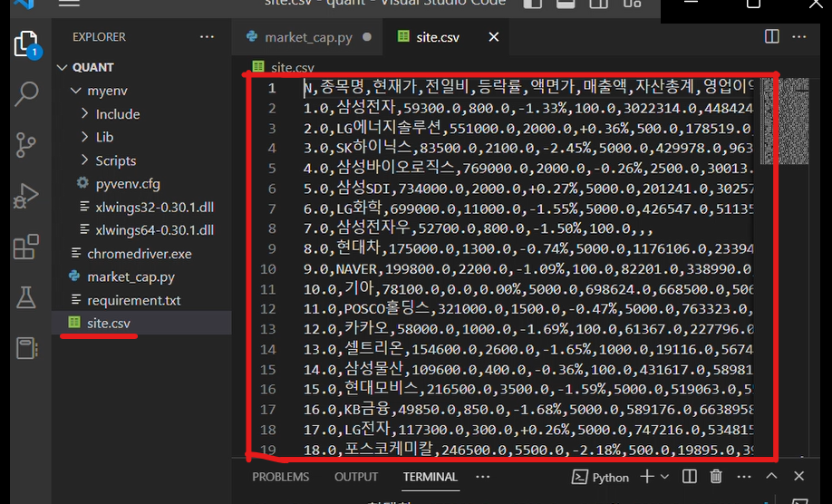
Task: Collapse the myenv folder
Action: click(75, 91)
